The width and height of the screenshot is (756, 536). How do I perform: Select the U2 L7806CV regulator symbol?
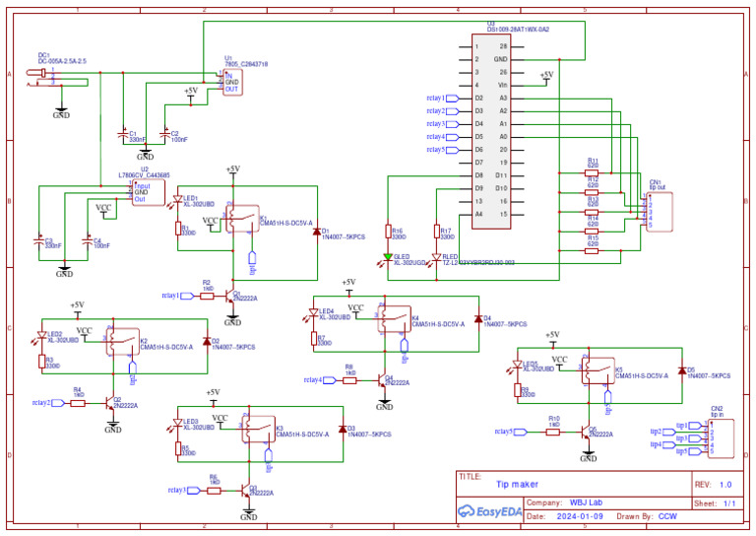[x=149, y=192]
